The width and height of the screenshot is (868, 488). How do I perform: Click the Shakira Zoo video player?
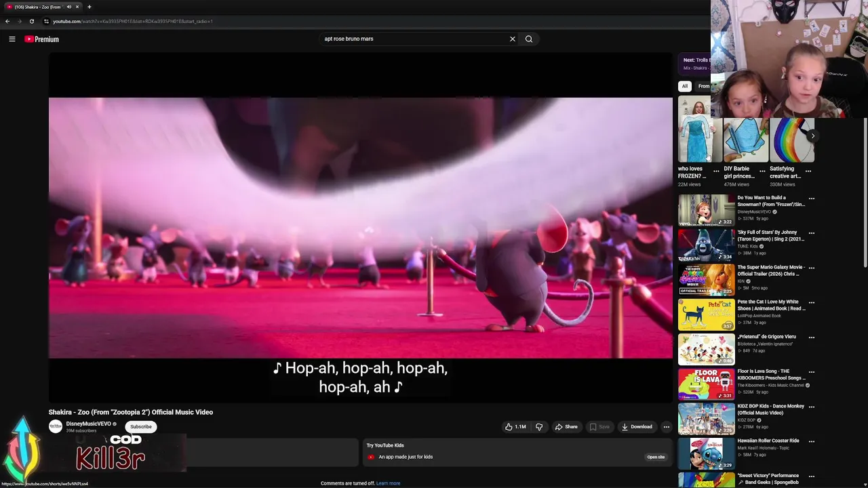point(360,228)
